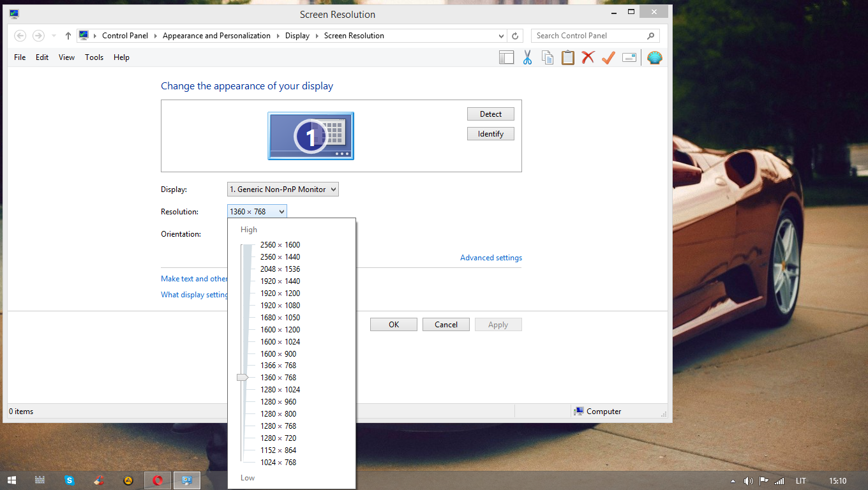Click the Back navigation arrow
This screenshot has height=490, width=868.
pyautogui.click(x=20, y=36)
